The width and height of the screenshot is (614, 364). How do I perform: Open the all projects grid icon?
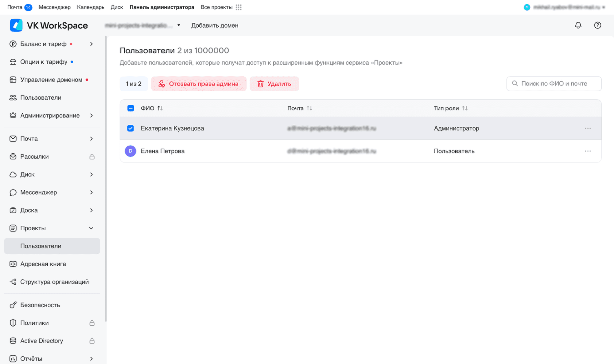[239, 7]
